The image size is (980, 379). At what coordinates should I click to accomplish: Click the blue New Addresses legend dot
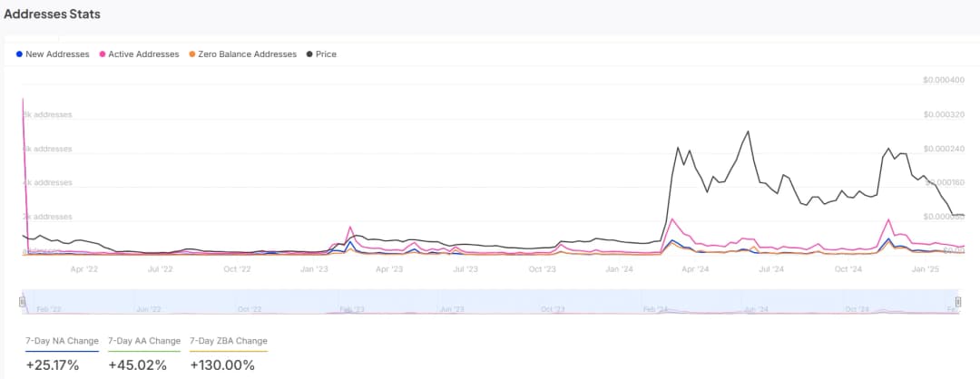point(20,54)
